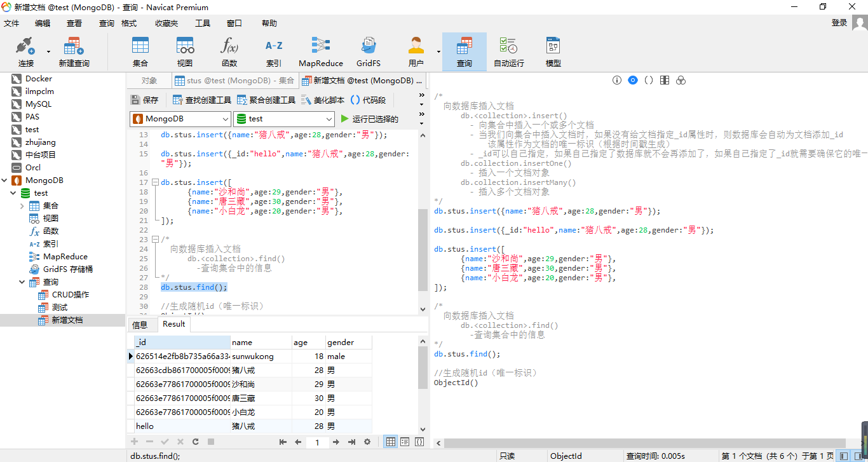
Task: Switch result to grid view
Action: (x=391, y=442)
